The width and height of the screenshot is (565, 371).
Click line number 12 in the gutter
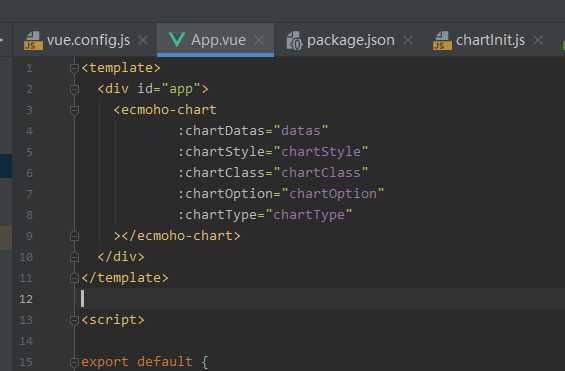(x=26, y=299)
